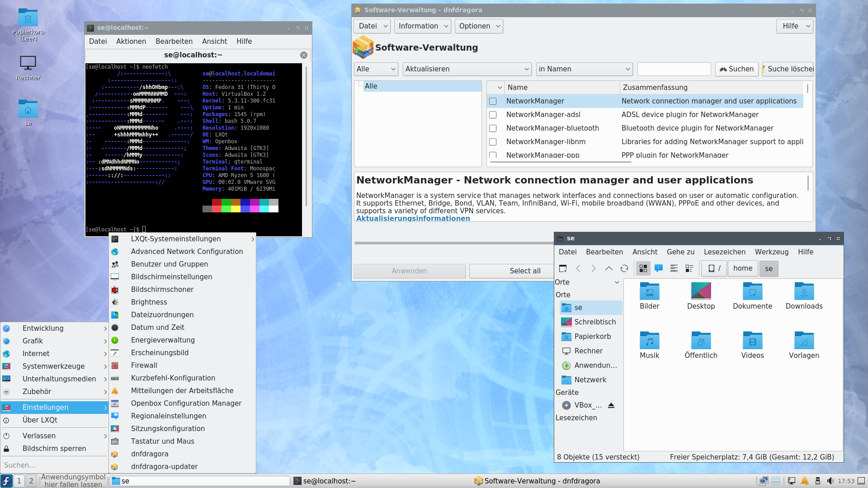This screenshot has height=488, width=868.
Task: Open the Desktop folder
Action: point(701,296)
